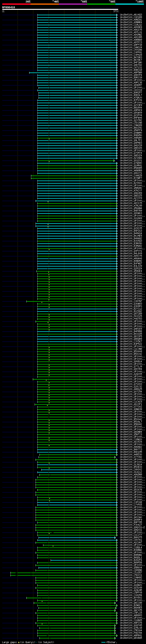Screen dimensions: 146x644
Task: Click hit label UniRef100_Q4KTD2
Action: (131, 65)
